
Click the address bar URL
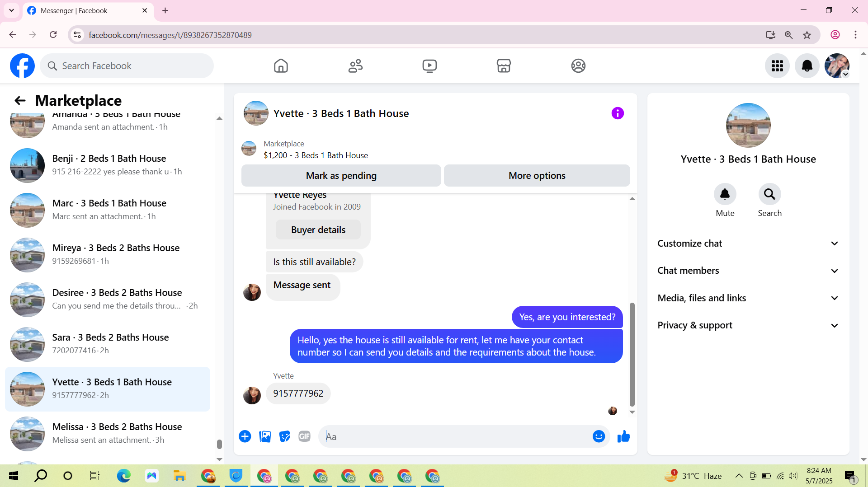click(170, 35)
